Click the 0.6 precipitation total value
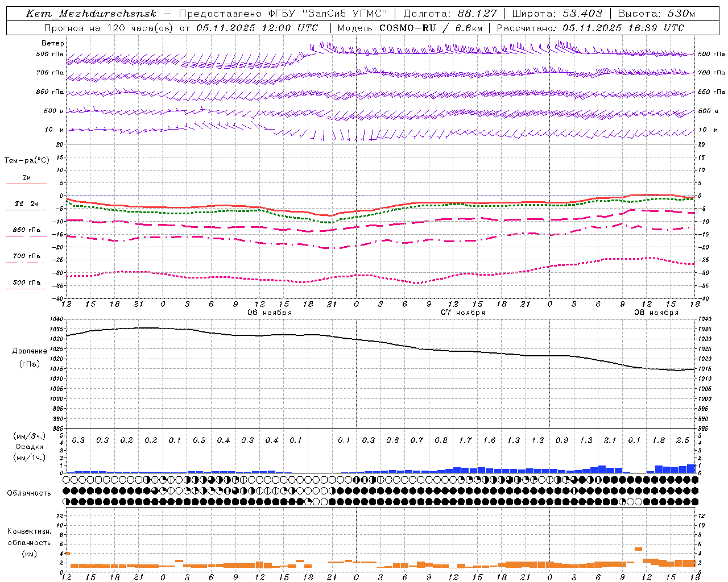 392,440
